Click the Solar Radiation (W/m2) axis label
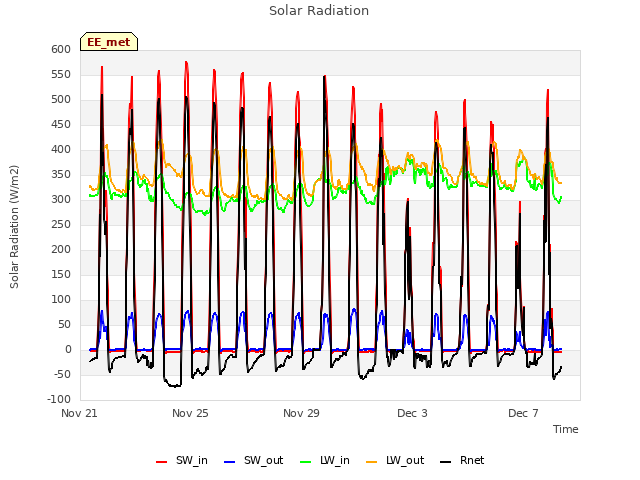Screen dimensions: 640x480 click(14, 227)
